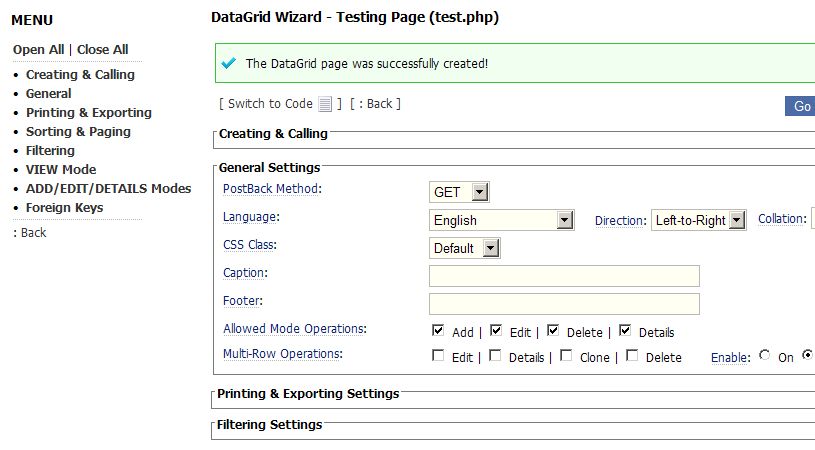Focus the Footer input field

564,304
